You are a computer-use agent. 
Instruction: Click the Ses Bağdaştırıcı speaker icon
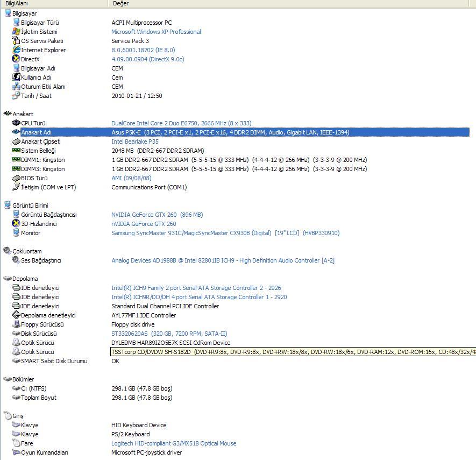click(x=16, y=260)
